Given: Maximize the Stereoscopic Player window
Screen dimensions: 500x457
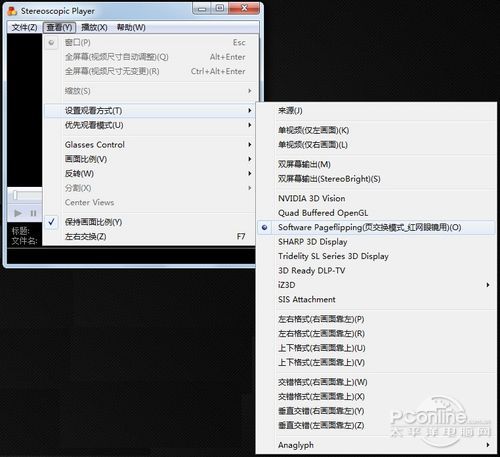Looking at the screenshot, I should click(220, 8).
